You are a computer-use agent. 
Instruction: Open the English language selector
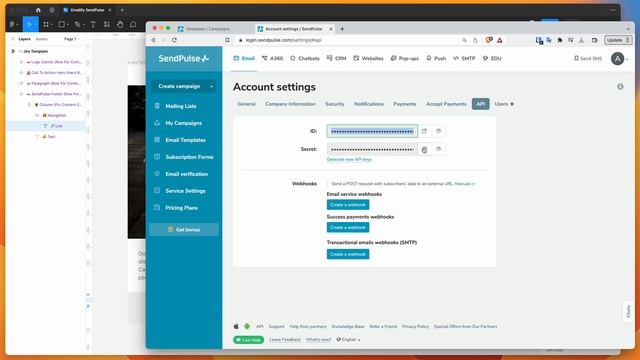point(348,340)
